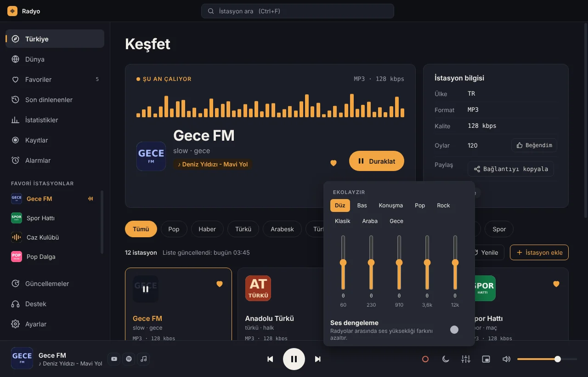Pick the Rock equalizer preset
The image size is (588, 377).
point(443,206)
